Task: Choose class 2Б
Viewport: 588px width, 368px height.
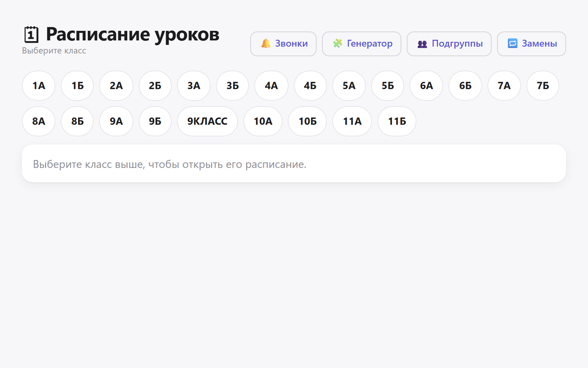Action: (155, 86)
